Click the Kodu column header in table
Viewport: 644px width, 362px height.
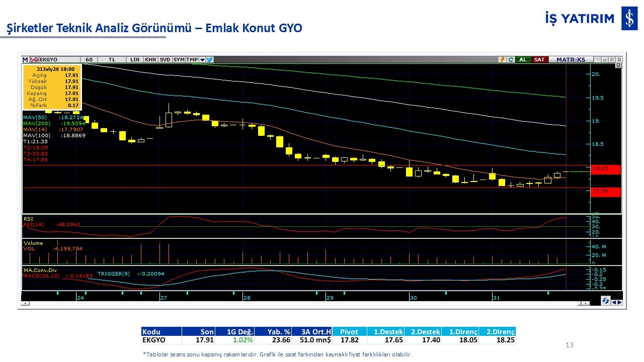[x=161, y=332]
